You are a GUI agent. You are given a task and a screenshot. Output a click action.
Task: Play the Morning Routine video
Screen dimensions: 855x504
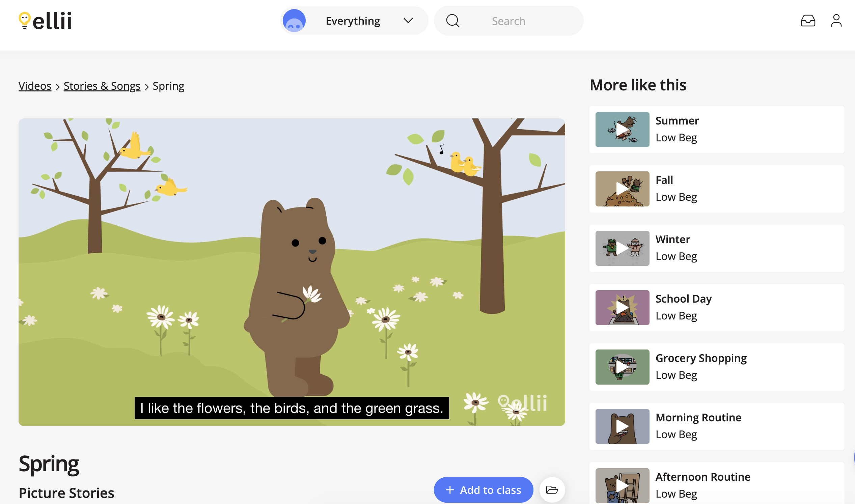point(622,426)
